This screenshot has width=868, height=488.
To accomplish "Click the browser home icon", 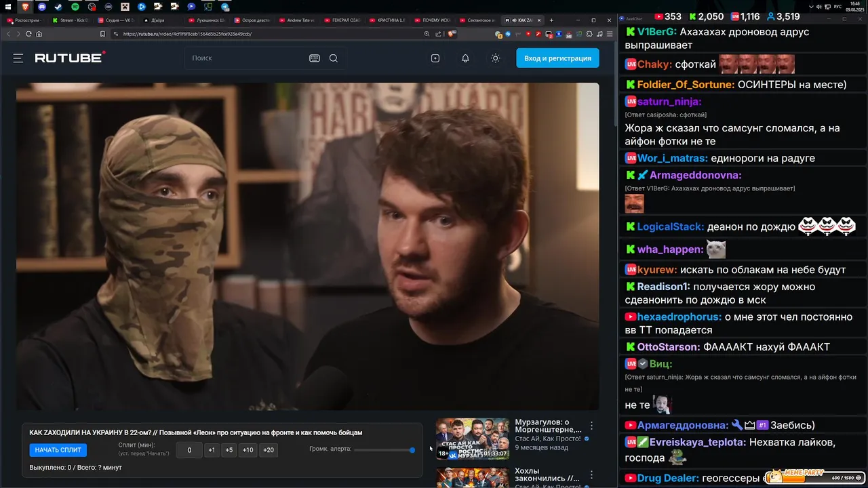I will point(39,34).
